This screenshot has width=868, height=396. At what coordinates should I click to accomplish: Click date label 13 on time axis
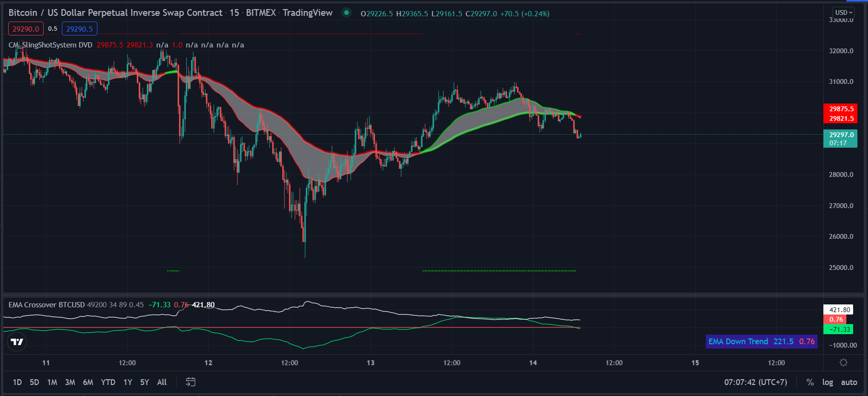370,363
